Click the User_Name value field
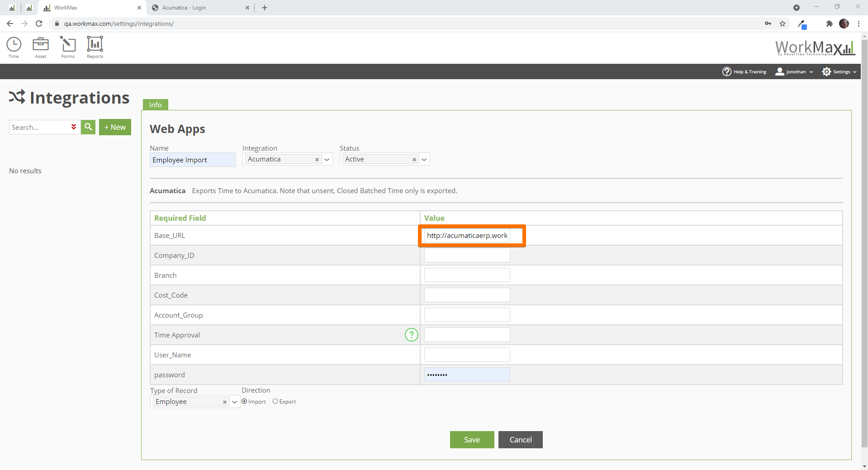The width and height of the screenshot is (868, 470). pos(467,355)
